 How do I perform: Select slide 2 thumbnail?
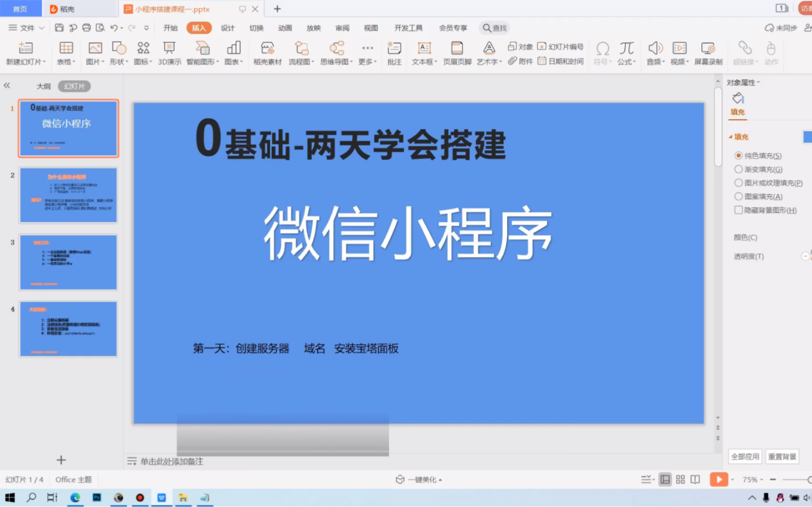click(x=68, y=195)
